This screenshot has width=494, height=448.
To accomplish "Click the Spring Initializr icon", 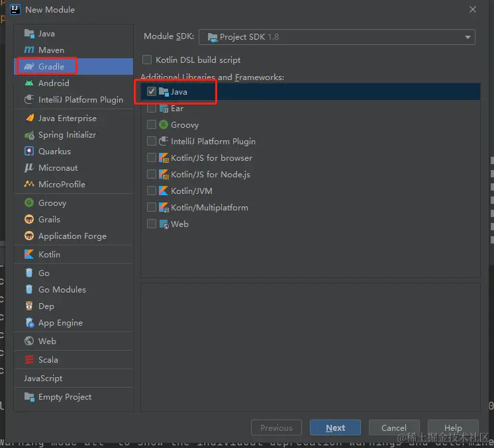I will [29, 135].
